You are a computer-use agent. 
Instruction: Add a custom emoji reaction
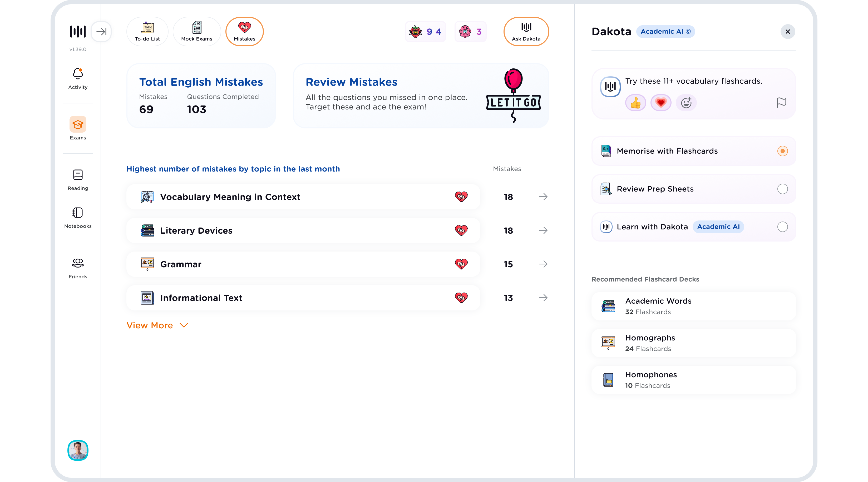click(686, 103)
